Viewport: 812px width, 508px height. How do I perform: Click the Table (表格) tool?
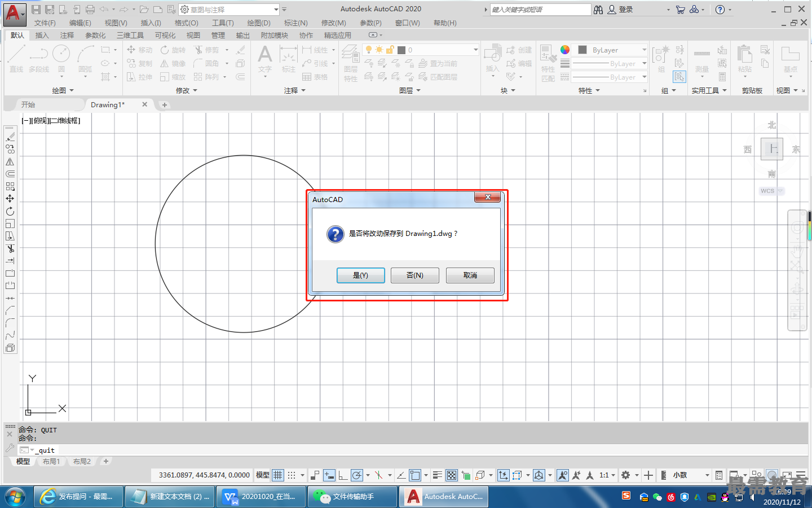(315, 77)
